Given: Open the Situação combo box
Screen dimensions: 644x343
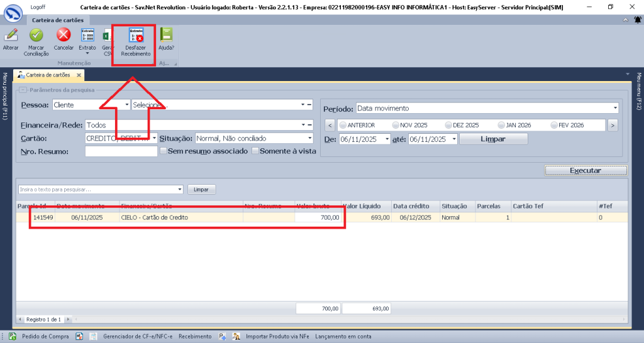Looking at the screenshot, I should 309,138.
